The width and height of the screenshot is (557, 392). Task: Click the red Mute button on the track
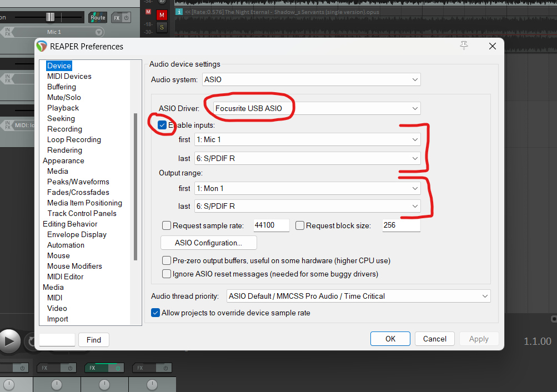click(162, 14)
